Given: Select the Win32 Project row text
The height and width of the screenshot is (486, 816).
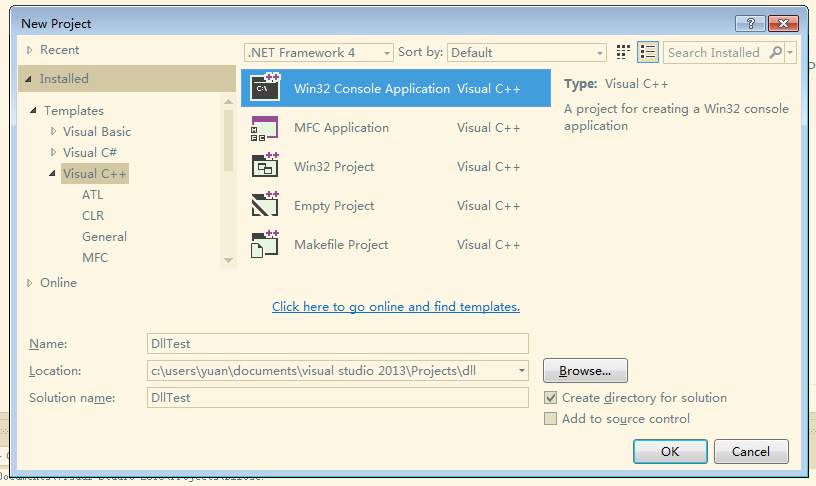Looking at the screenshot, I should pos(334,167).
